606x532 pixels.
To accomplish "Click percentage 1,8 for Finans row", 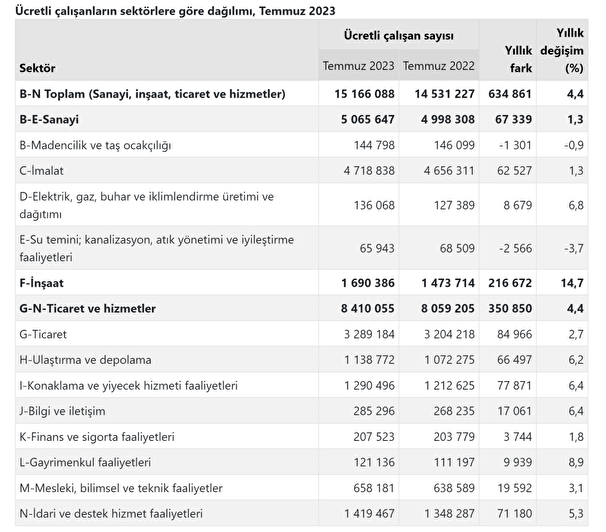I will tap(576, 437).
